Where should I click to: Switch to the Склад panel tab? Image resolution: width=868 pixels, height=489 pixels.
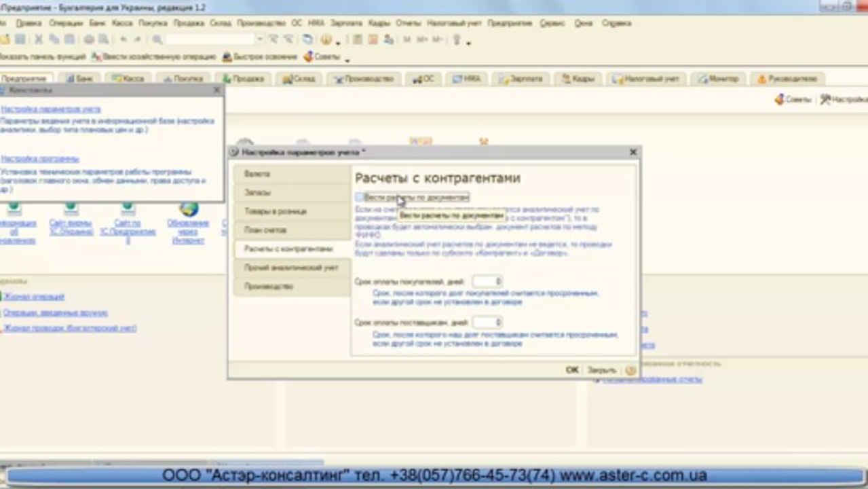click(299, 79)
